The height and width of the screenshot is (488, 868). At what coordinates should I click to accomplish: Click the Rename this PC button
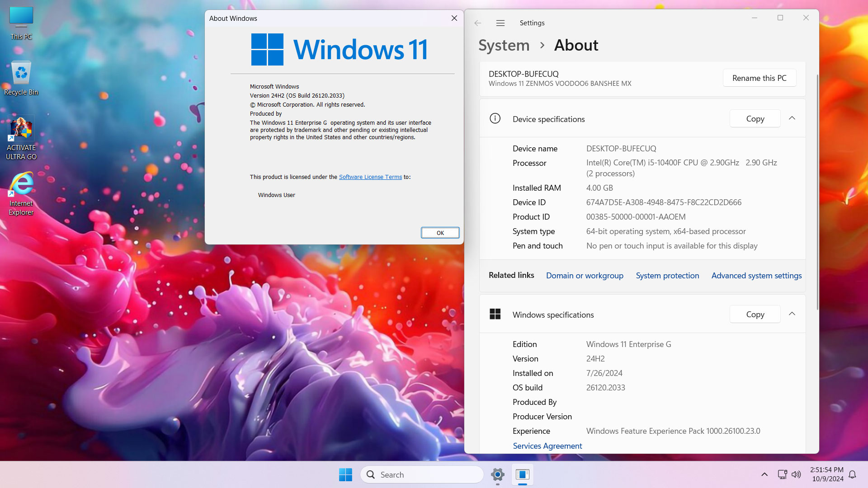click(759, 78)
